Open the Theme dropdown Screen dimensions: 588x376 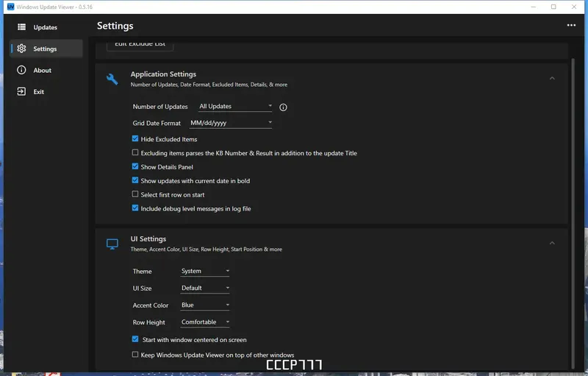click(x=205, y=271)
